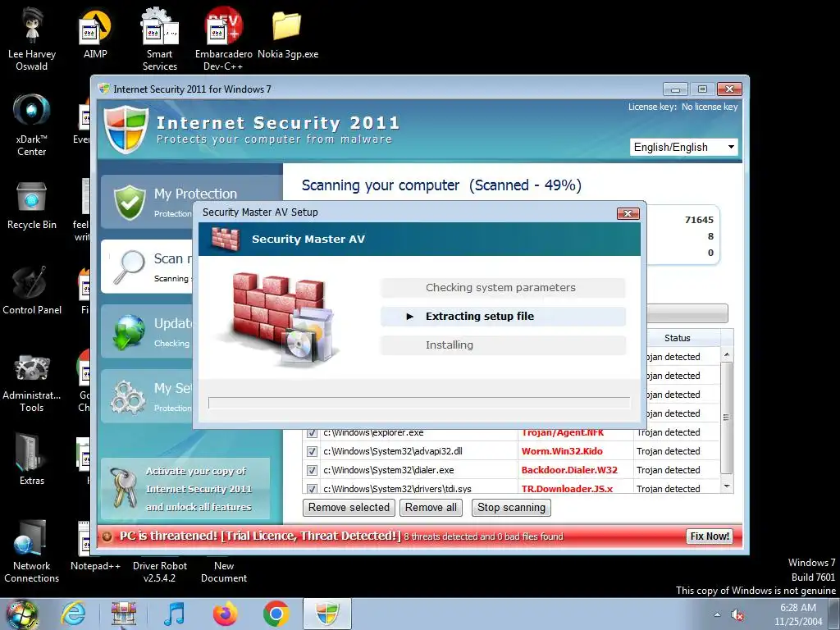Open Smart Services desktop shortcut

[x=160, y=39]
